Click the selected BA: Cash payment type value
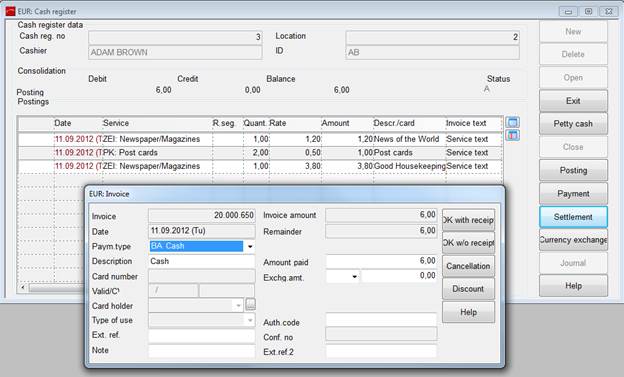This screenshot has height=377, width=624. pos(196,246)
